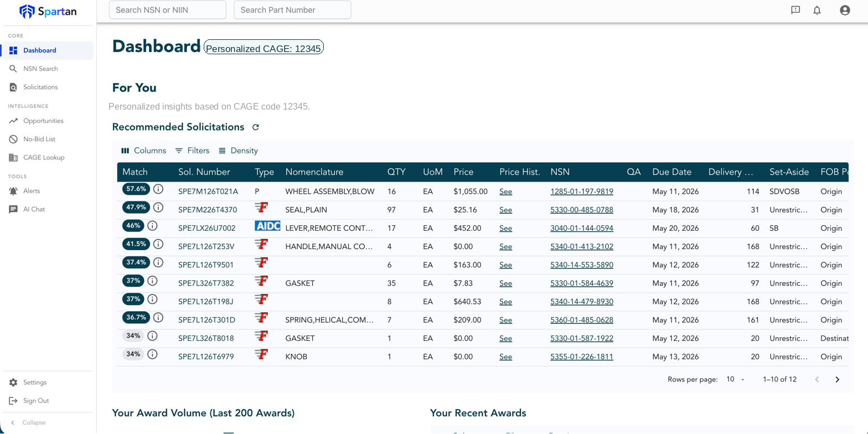Sort by Set-Aside column header
Image resolution: width=868 pixels, height=434 pixels.
[x=789, y=172]
